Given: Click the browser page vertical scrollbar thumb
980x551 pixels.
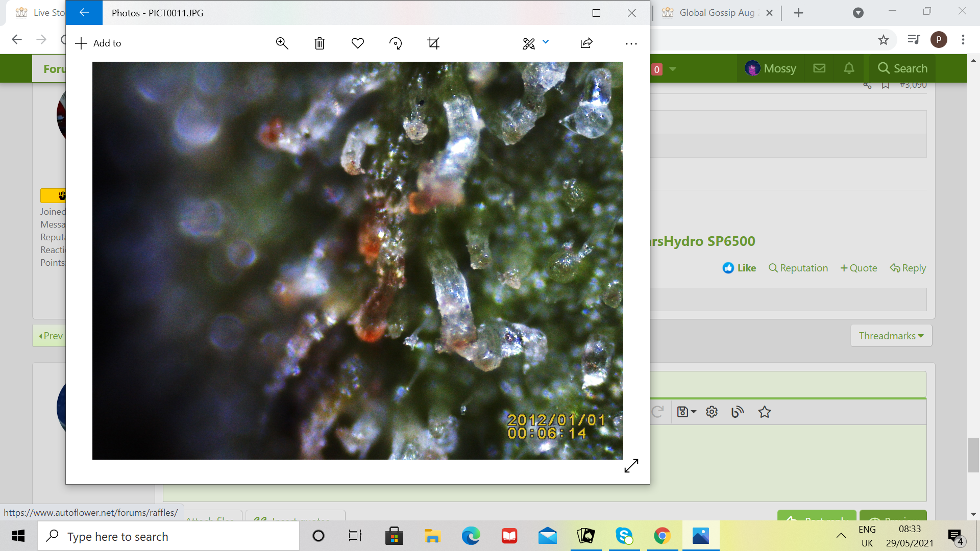Looking at the screenshot, I should [973, 455].
